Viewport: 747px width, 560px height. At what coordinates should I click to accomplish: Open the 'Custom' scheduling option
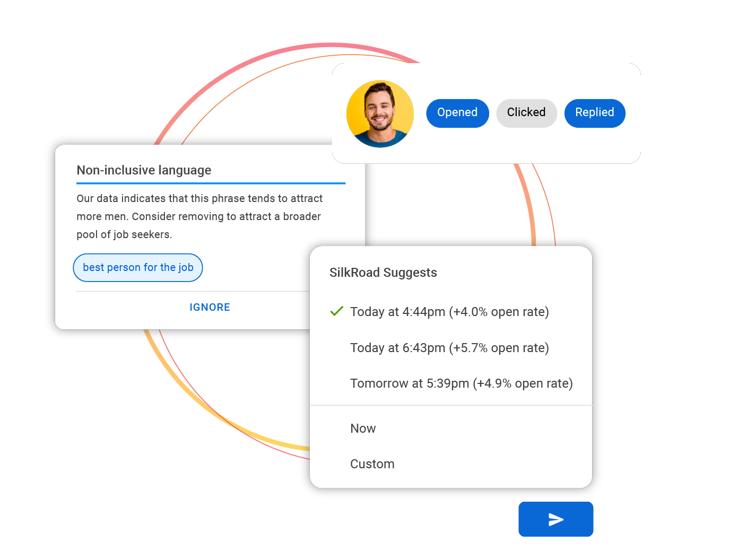click(372, 463)
